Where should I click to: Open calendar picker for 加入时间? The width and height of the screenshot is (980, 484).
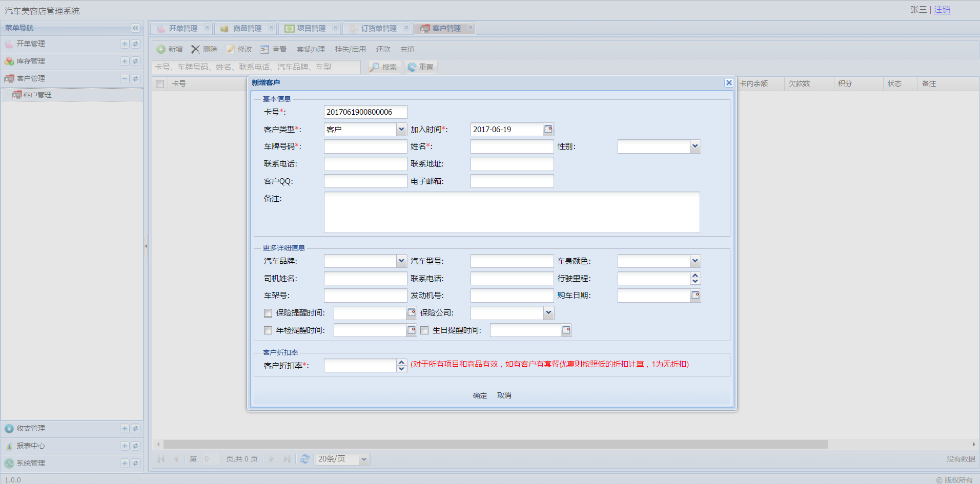click(x=548, y=130)
